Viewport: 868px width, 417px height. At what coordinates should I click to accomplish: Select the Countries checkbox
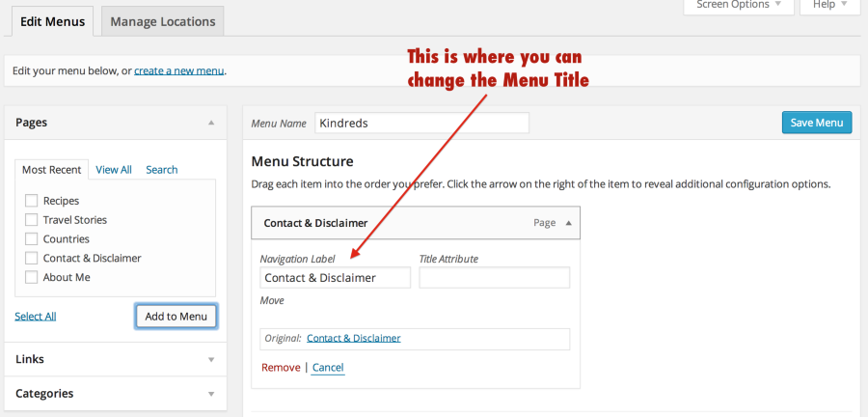pyautogui.click(x=32, y=239)
